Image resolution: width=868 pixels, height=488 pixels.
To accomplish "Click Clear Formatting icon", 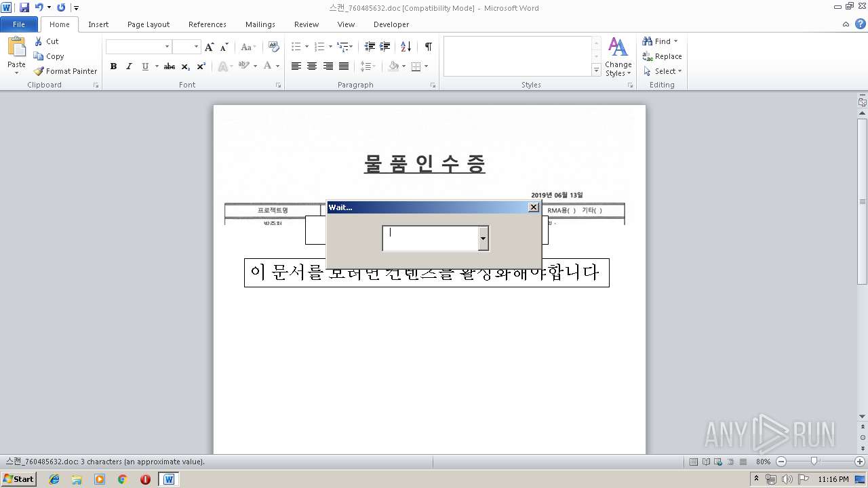I will click(274, 47).
